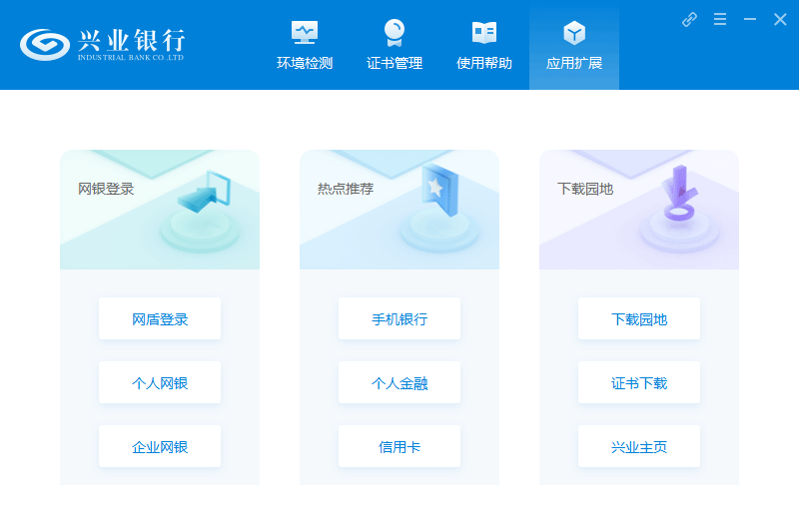This screenshot has width=799, height=532.
Task: Open 手机银行 page
Action: tap(399, 318)
